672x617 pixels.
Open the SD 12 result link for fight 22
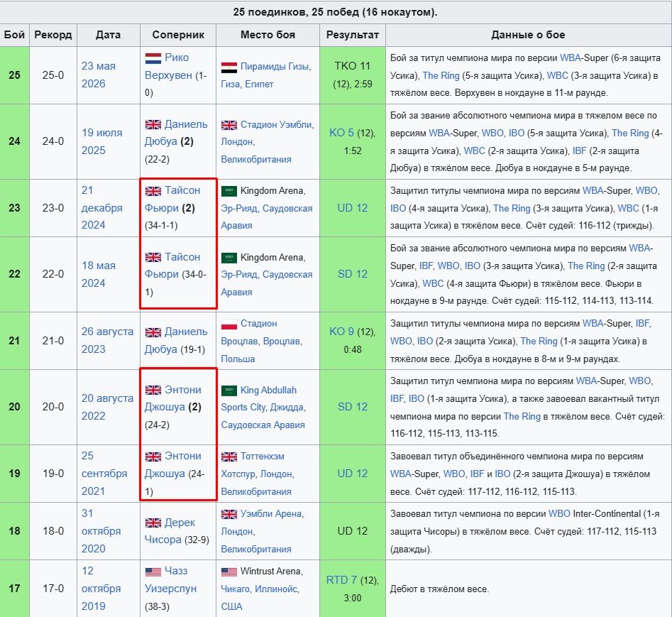click(352, 274)
